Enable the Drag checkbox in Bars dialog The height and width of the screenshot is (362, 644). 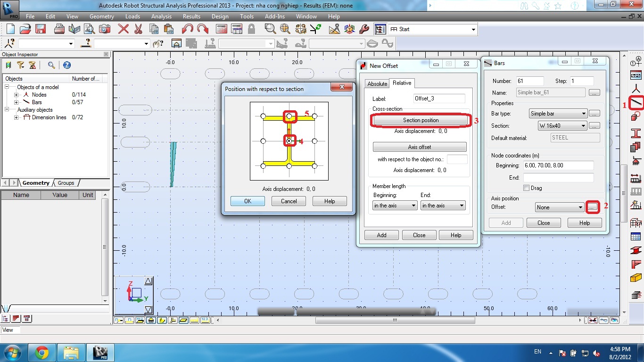point(527,188)
